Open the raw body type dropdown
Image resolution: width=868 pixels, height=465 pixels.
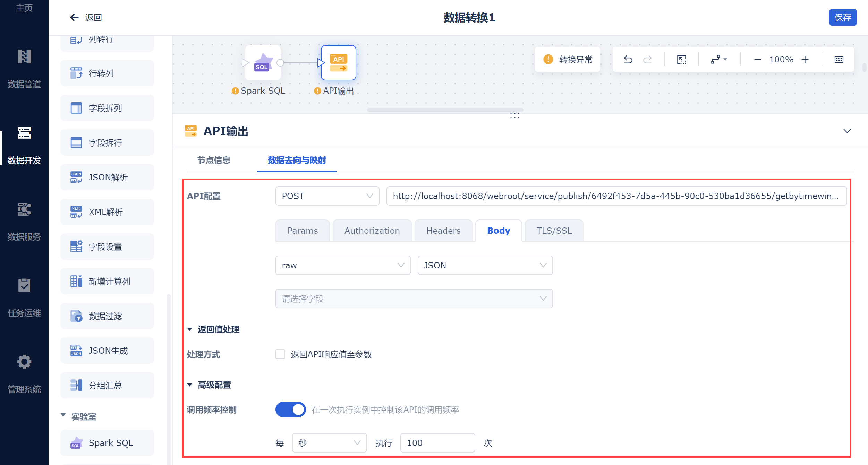[342, 265]
